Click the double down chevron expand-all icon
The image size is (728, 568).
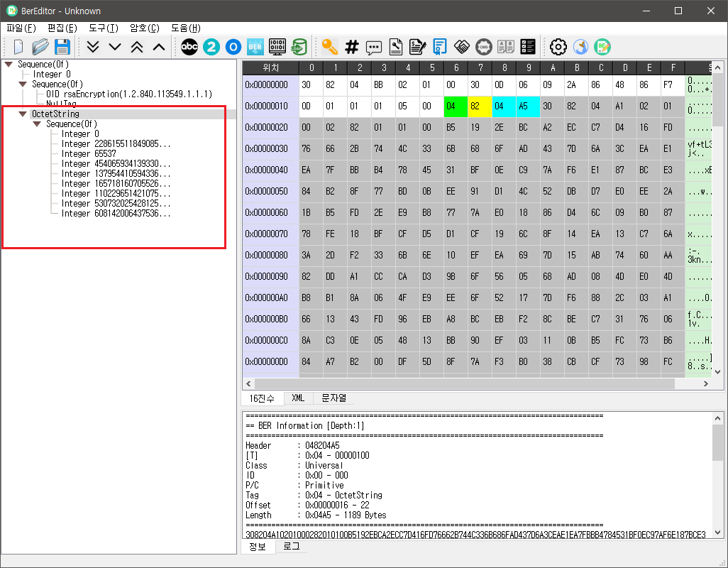[93, 47]
